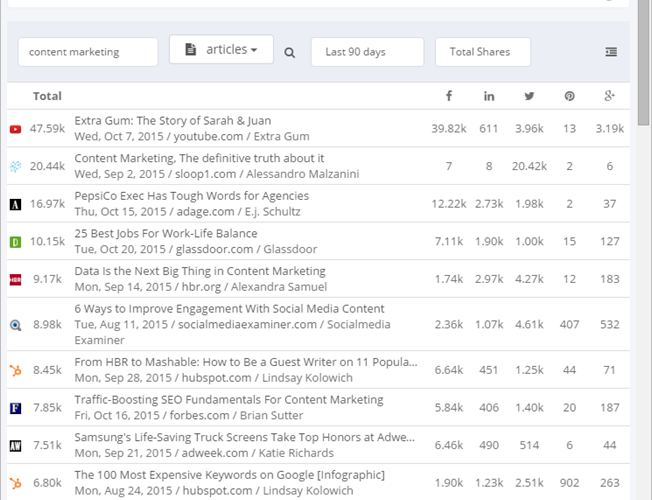
Task: Click the 8.45k total shares value
Action: (x=47, y=370)
